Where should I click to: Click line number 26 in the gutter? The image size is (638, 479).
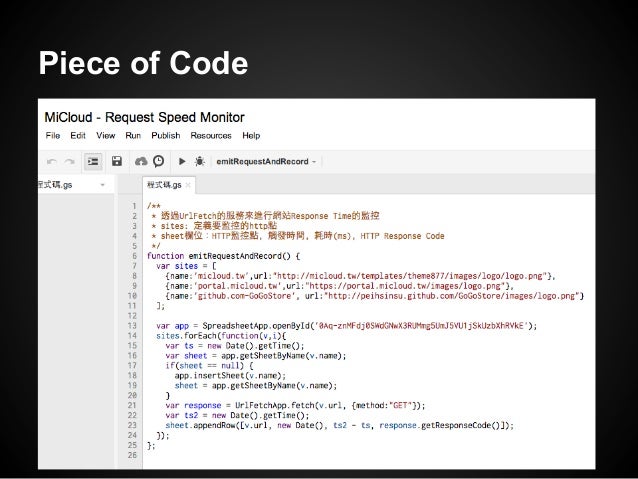point(132,455)
